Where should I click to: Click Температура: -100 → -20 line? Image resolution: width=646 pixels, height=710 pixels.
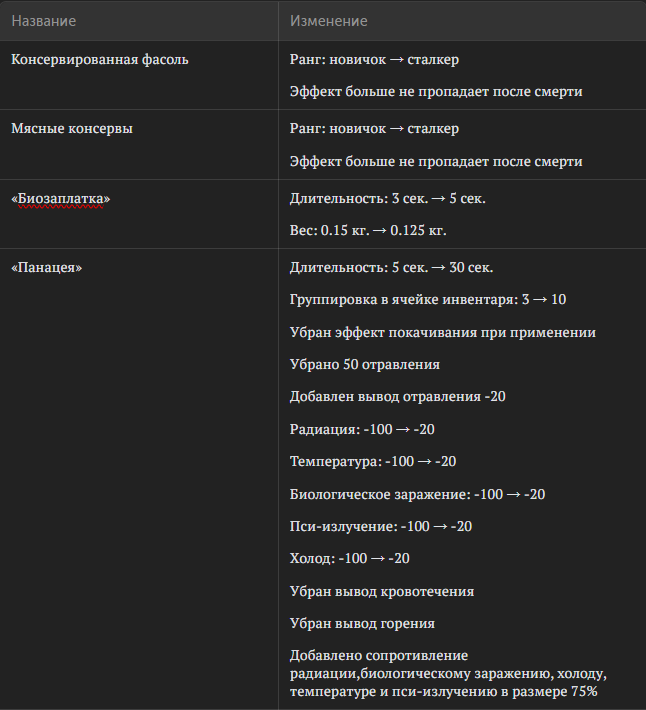373,461
